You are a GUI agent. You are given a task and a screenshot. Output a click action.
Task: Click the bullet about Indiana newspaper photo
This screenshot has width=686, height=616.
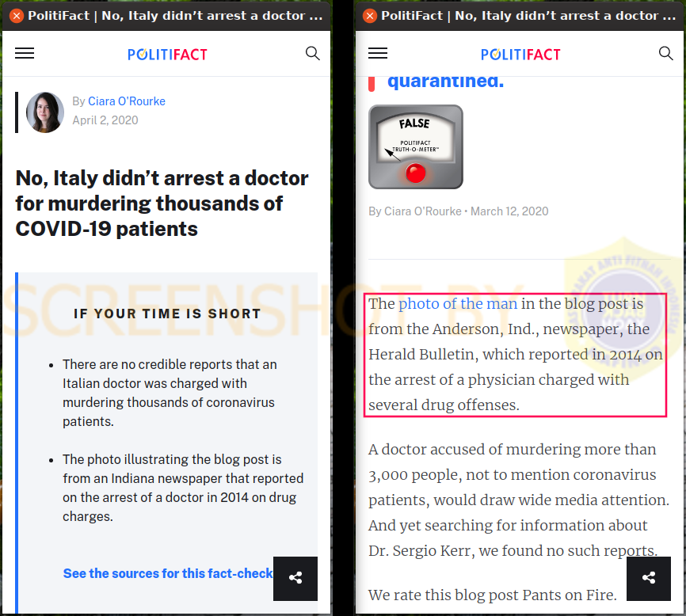click(x=183, y=488)
